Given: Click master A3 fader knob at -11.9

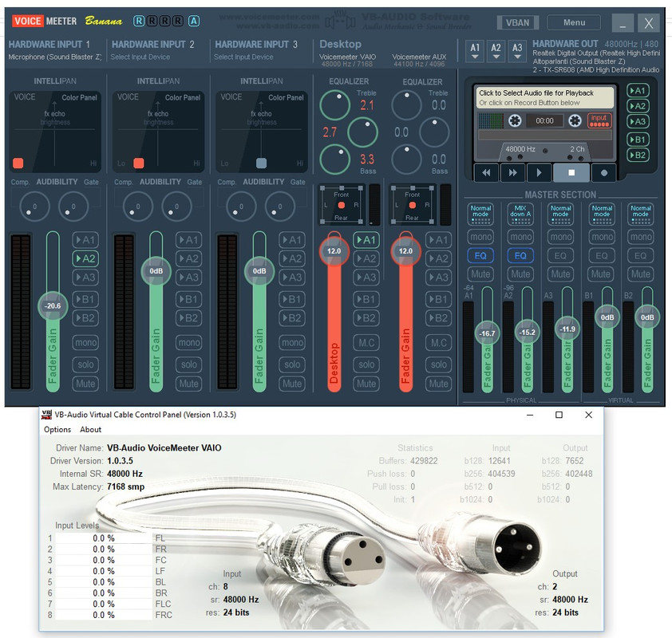Looking at the screenshot, I should 567,329.
